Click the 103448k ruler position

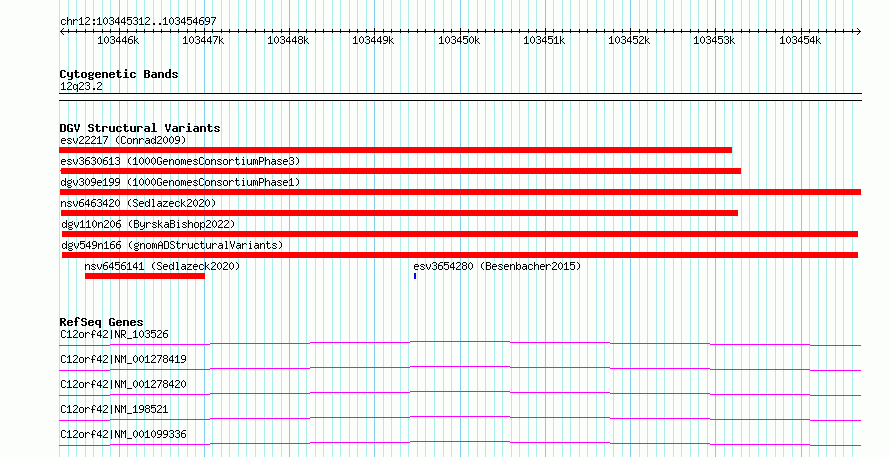(288, 41)
